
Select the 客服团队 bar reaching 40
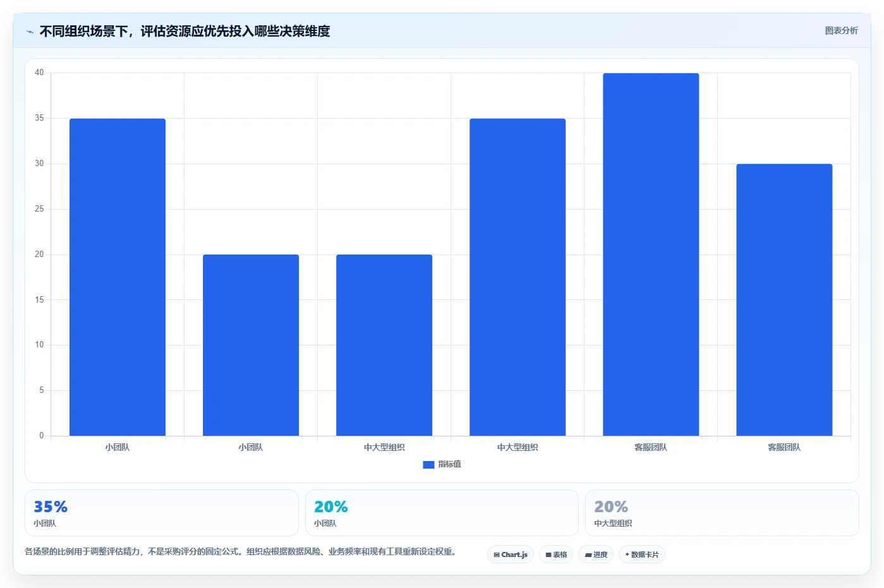[x=651, y=255]
